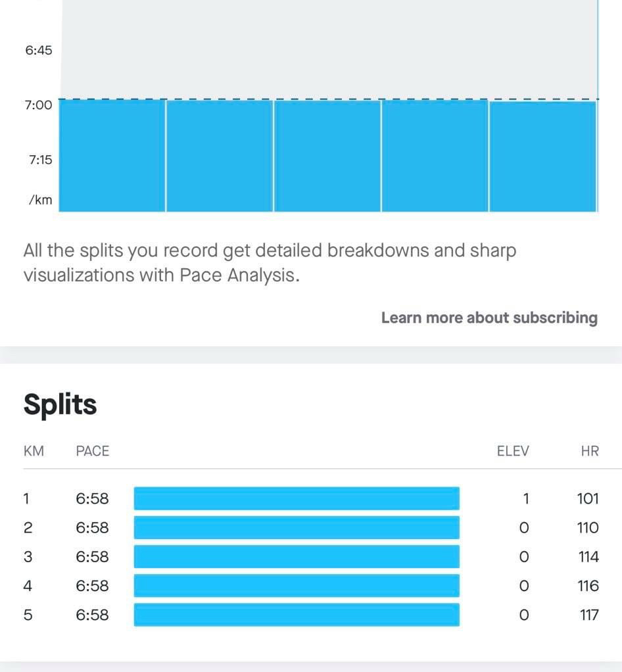Click the KM column header
The width and height of the screenshot is (622, 672).
coord(34,451)
